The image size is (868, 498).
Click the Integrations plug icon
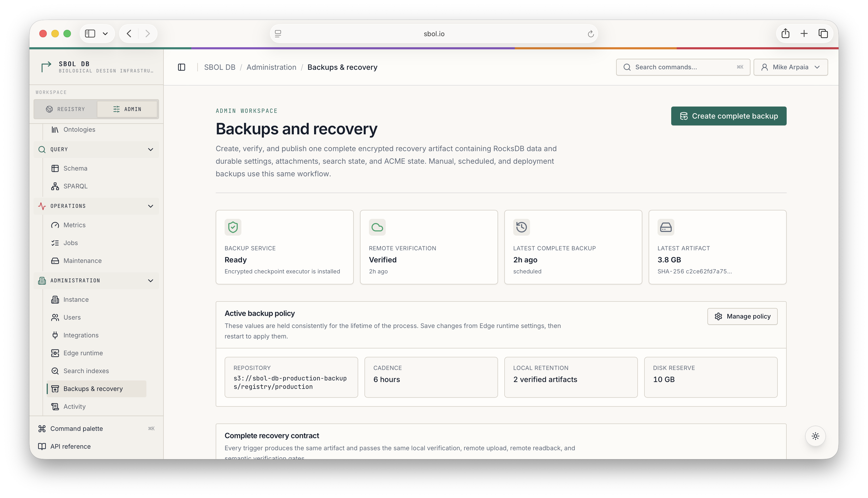point(55,335)
